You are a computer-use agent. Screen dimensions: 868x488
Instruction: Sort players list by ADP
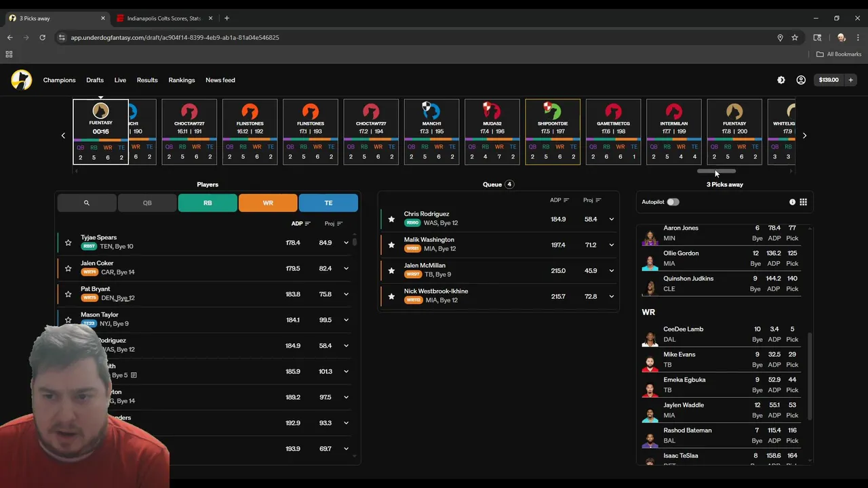300,224
